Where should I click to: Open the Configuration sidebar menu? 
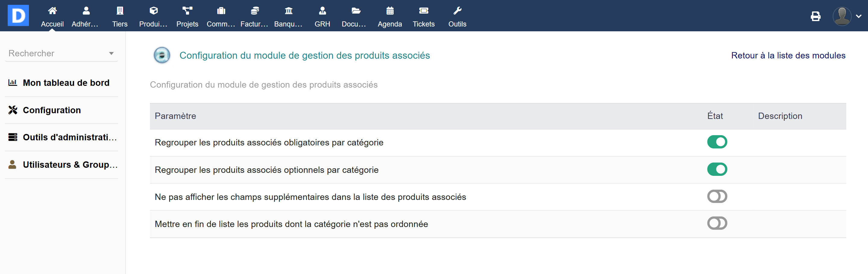52,110
